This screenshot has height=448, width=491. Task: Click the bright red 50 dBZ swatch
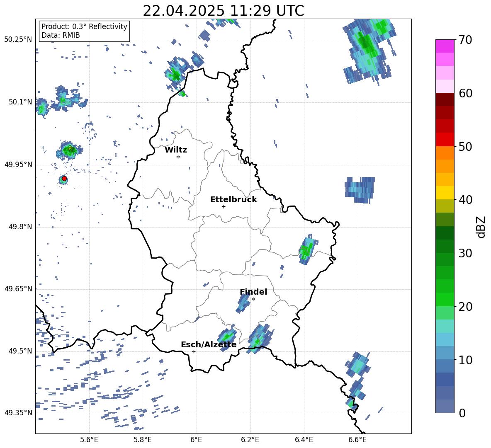click(x=445, y=140)
